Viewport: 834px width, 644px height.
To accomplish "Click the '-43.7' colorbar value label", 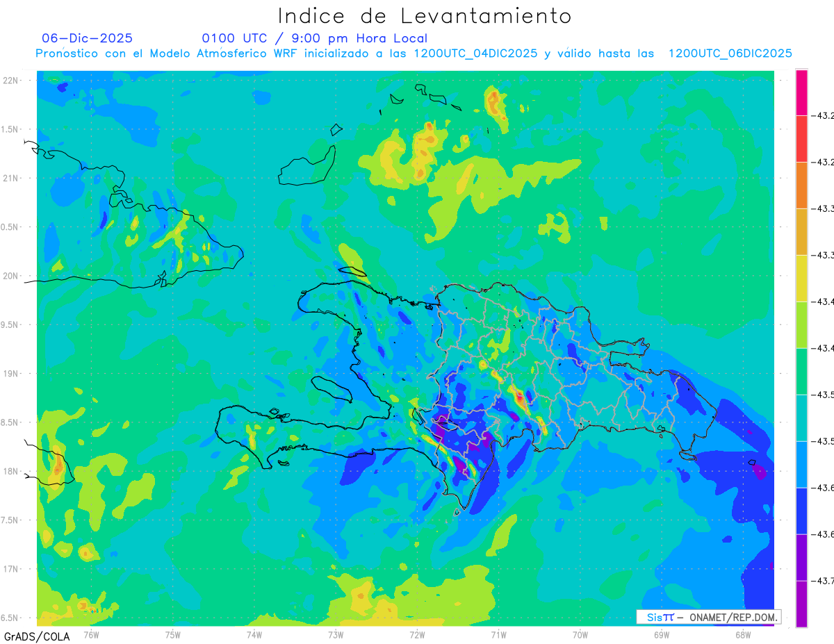I will (x=824, y=581).
